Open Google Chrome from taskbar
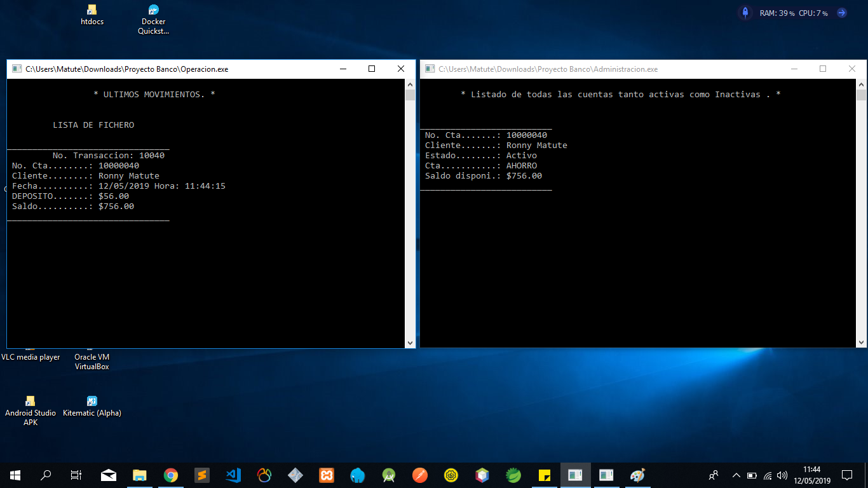 (x=170, y=475)
